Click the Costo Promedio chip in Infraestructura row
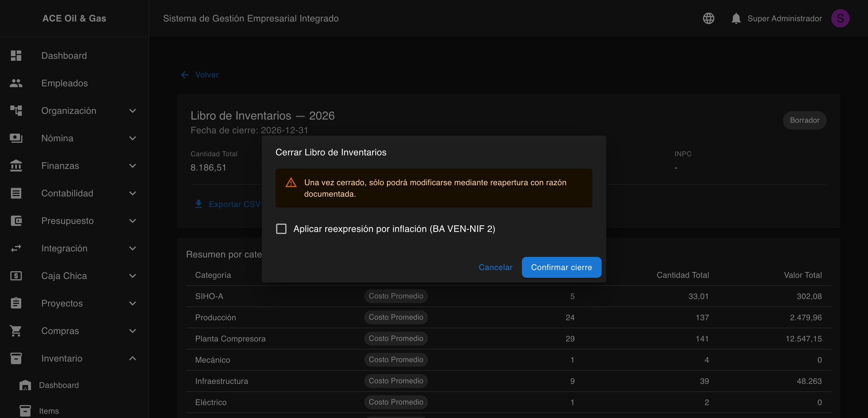Viewport: 868px width, 418px height. 396,381
